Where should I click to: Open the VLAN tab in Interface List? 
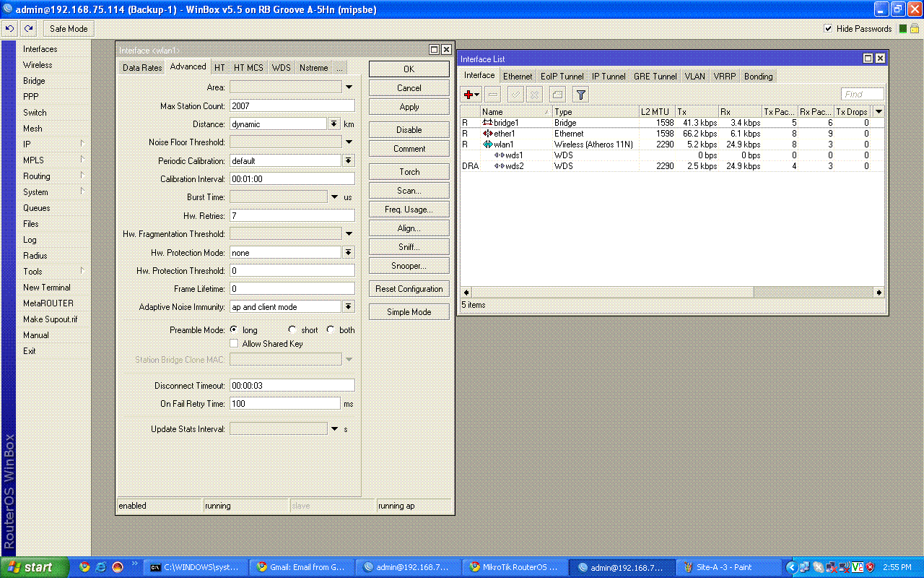[x=695, y=77]
